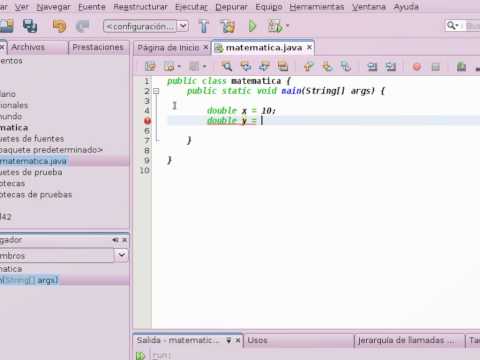
Task: Close the Página de Inicio tab
Action: (x=206, y=47)
